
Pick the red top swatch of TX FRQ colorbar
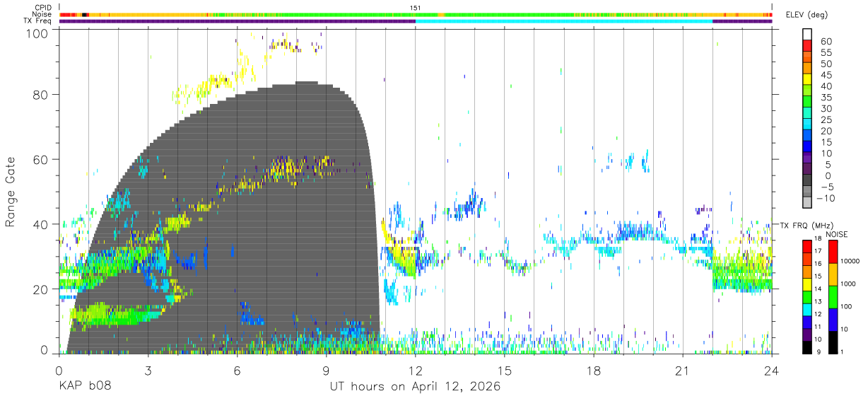pyautogui.click(x=808, y=245)
